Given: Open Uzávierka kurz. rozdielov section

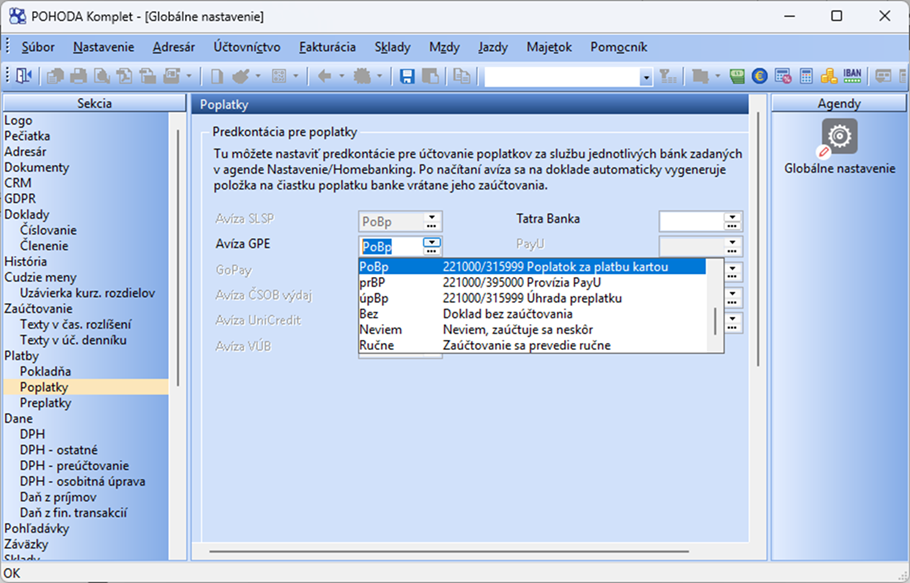Looking at the screenshot, I should pos(87,293).
